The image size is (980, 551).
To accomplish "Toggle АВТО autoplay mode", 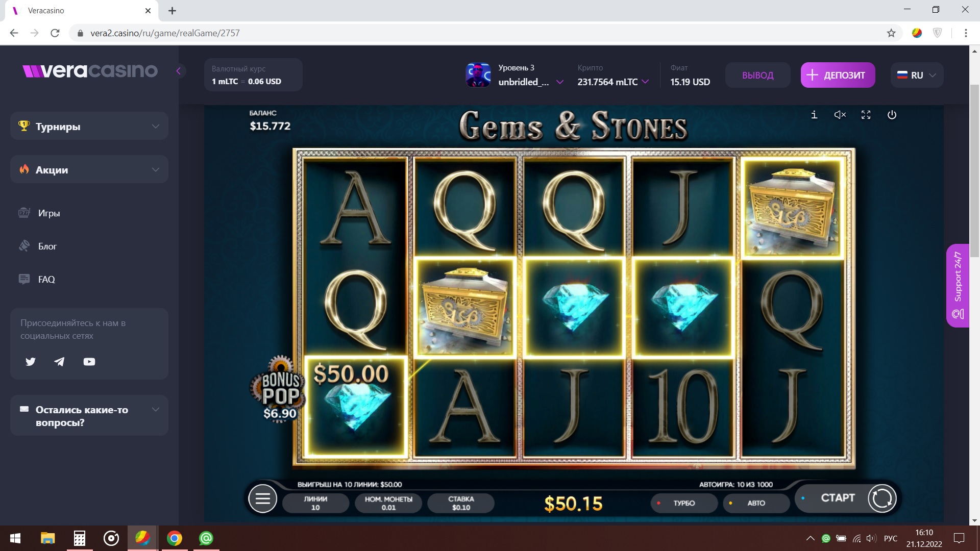I will [x=756, y=503].
